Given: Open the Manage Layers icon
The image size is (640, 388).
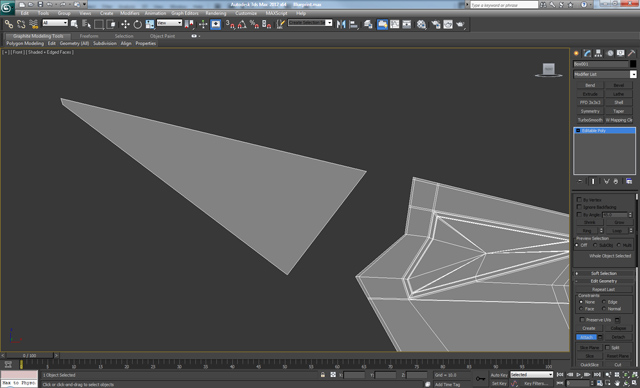Looking at the screenshot, I should point(368,24).
